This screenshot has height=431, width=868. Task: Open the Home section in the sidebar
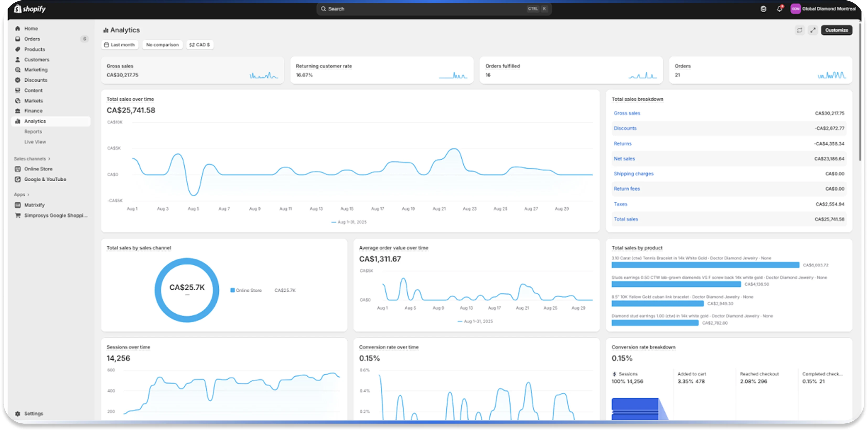pos(31,28)
